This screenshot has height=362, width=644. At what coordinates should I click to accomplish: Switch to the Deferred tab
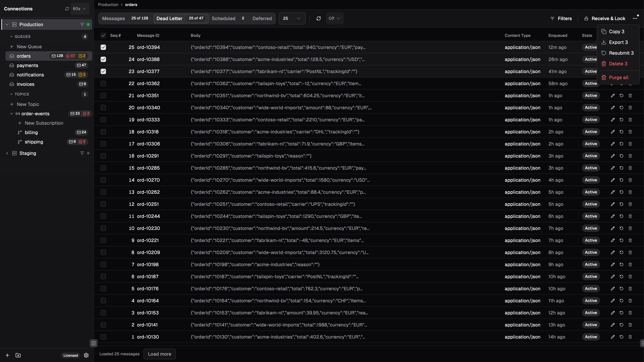point(262,18)
